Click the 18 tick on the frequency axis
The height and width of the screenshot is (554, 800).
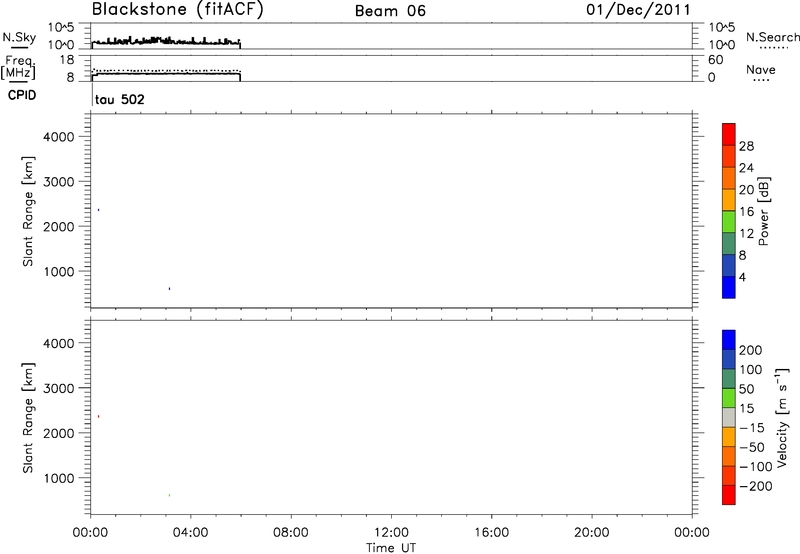(67, 60)
